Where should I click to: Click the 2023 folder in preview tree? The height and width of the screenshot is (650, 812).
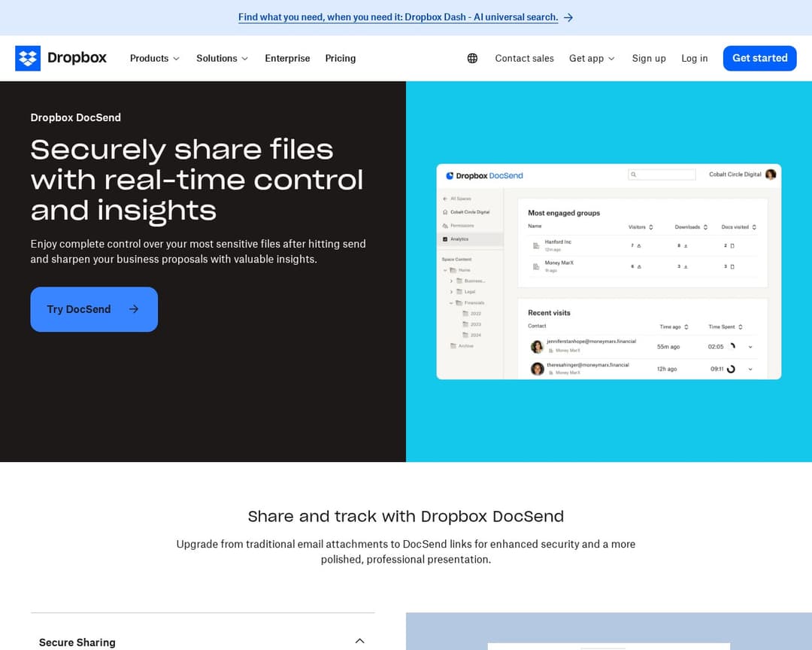click(x=471, y=324)
